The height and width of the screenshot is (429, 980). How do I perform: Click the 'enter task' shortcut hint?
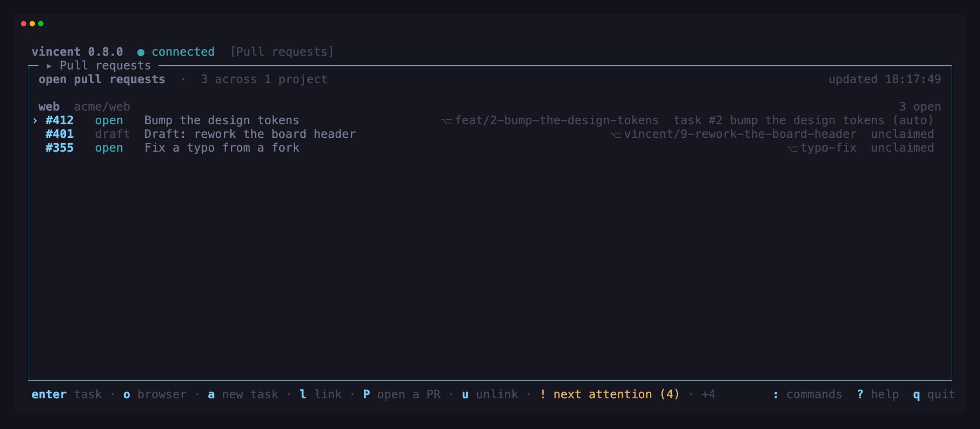pos(67,395)
